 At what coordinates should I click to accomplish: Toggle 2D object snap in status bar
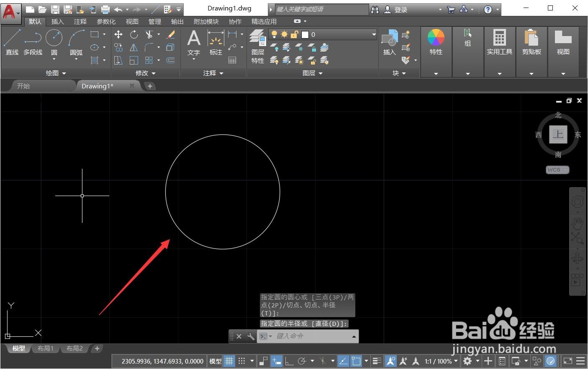[x=356, y=361]
